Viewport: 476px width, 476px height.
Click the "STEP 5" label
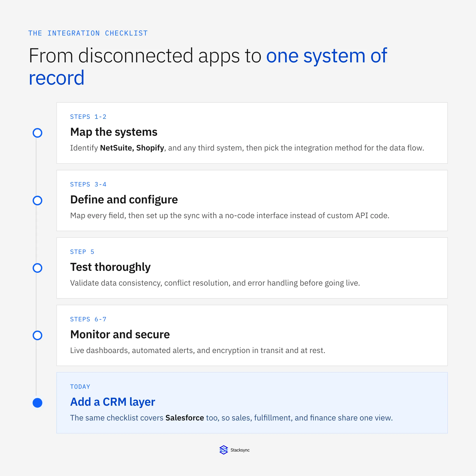click(82, 252)
